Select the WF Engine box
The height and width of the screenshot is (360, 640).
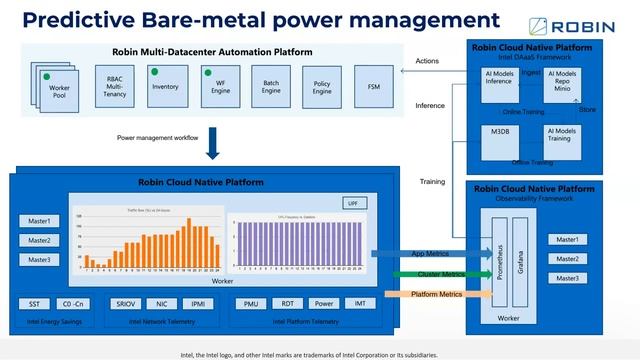tap(220, 87)
